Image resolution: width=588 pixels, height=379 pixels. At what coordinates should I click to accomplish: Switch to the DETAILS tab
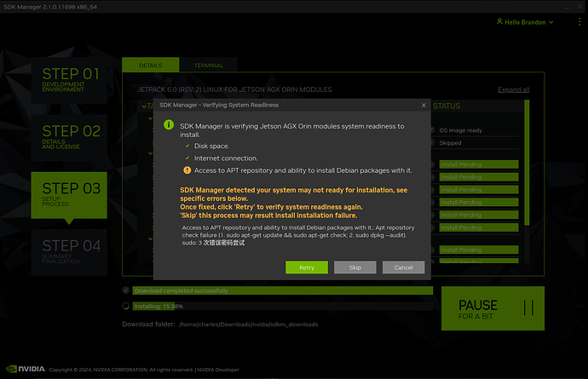click(150, 65)
